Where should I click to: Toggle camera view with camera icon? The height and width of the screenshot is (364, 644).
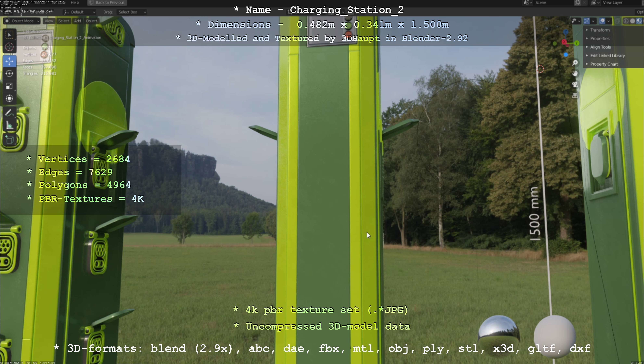point(575,84)
